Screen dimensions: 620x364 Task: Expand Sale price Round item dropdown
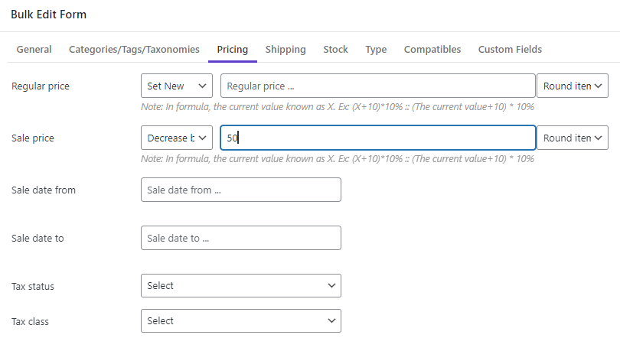click(572, 138)
